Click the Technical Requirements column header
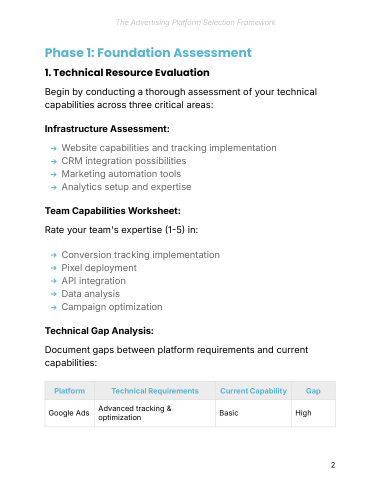The width and height of the screenshot is (380, 492). (155, 391)
